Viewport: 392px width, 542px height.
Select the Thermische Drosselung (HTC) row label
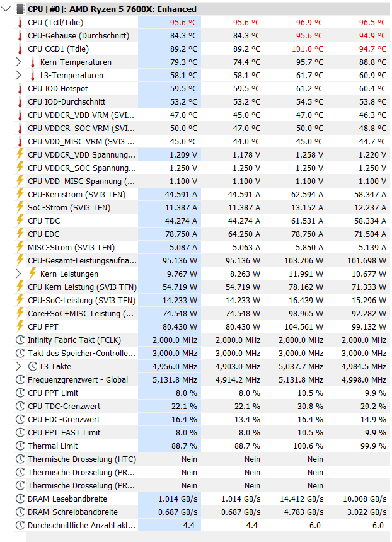(81, 459)
